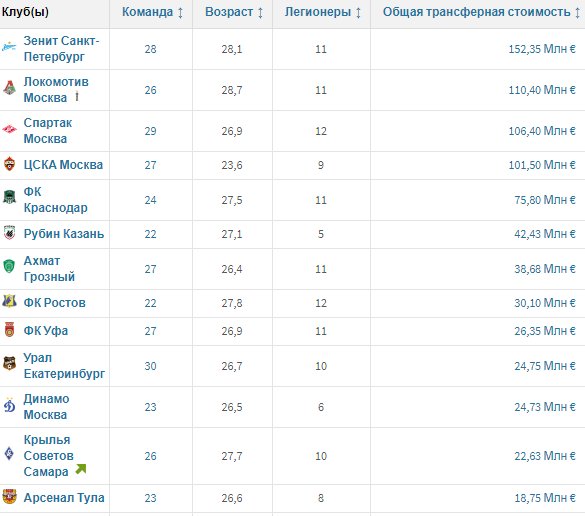This screenshot has width=585, height=516.
Task: Click Spartak's squad size value 29
Action: point(150,131)
